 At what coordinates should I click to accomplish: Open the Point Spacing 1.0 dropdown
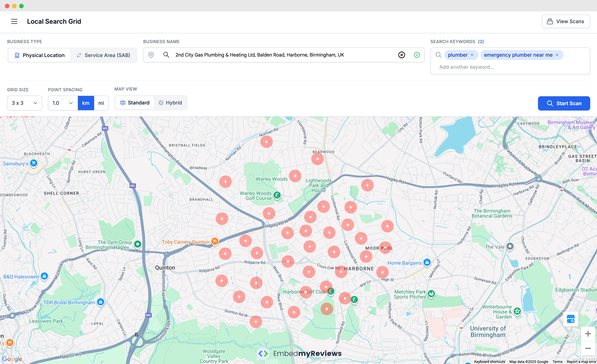63,103
